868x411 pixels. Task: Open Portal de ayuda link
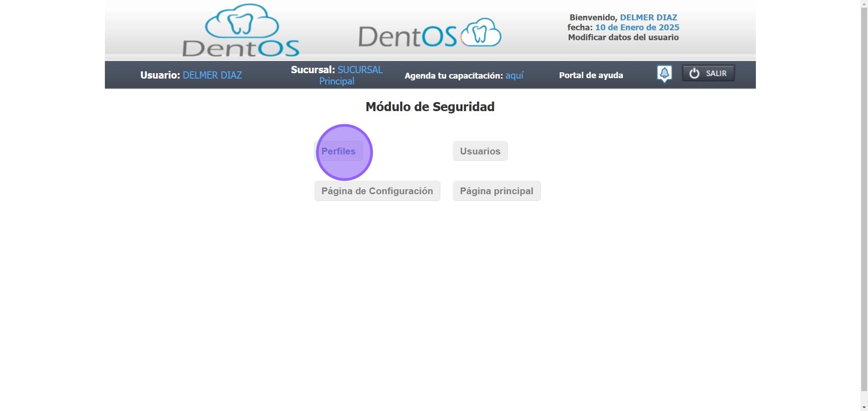pyautogui.click(x=591, y=75)
